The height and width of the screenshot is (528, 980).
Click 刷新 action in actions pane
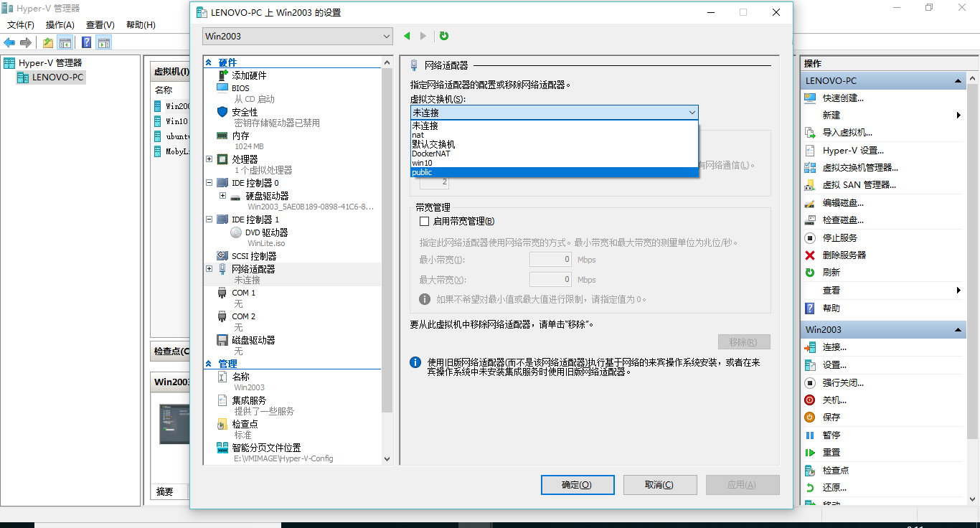point(831,273)
